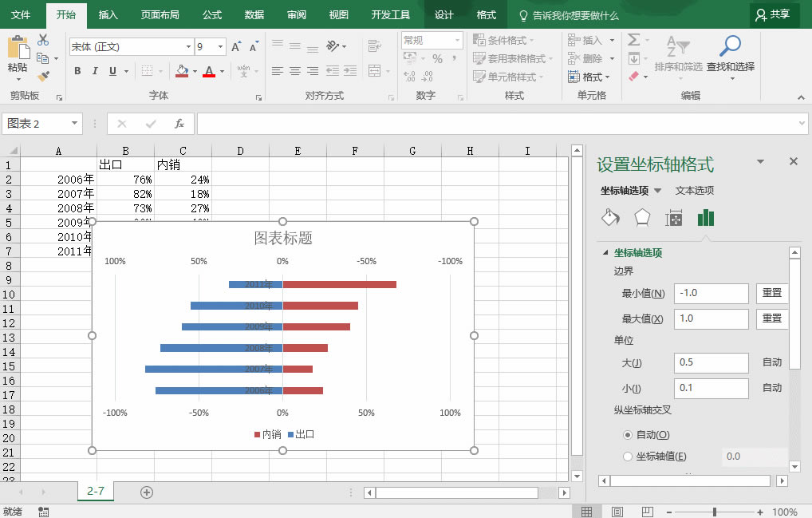Open the Effects options in Format Axis pane

[642, 217]
